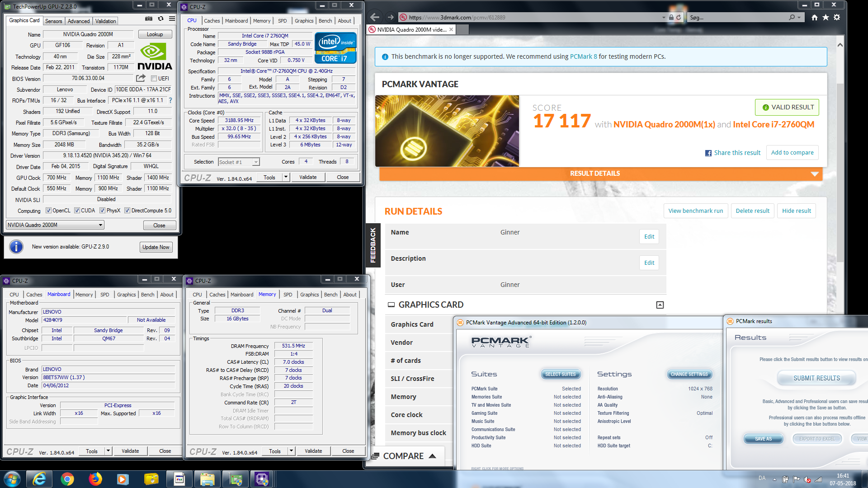This screenshot has height=488, width=868.
Task: Switch to GPU-Z Advanced tab
Action: (x=79, y=21)
